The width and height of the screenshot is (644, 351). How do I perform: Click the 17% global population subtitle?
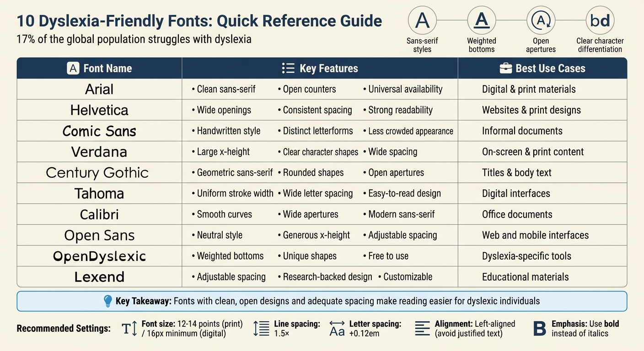point(134,39)
